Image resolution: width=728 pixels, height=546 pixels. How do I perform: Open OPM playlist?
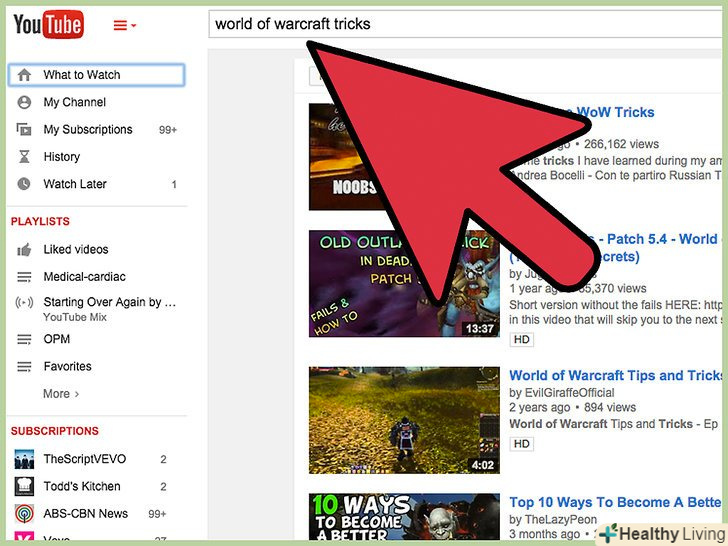tap(57, 339)
